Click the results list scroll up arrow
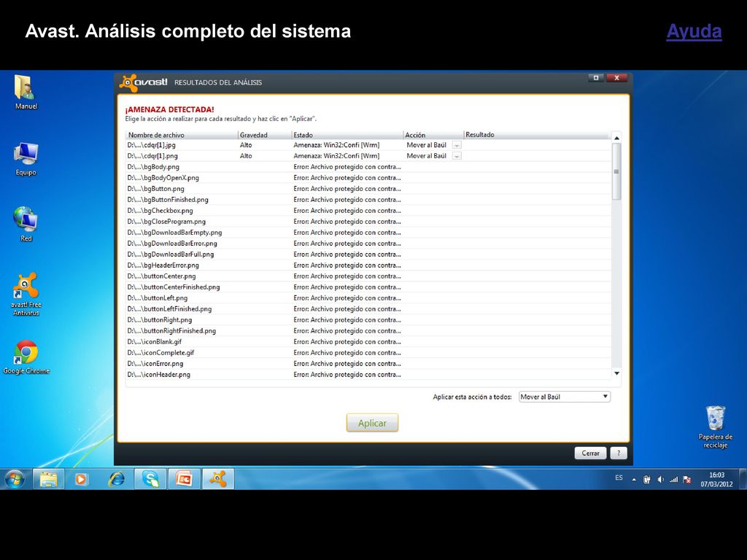747x560 pixels. (616, 138)
